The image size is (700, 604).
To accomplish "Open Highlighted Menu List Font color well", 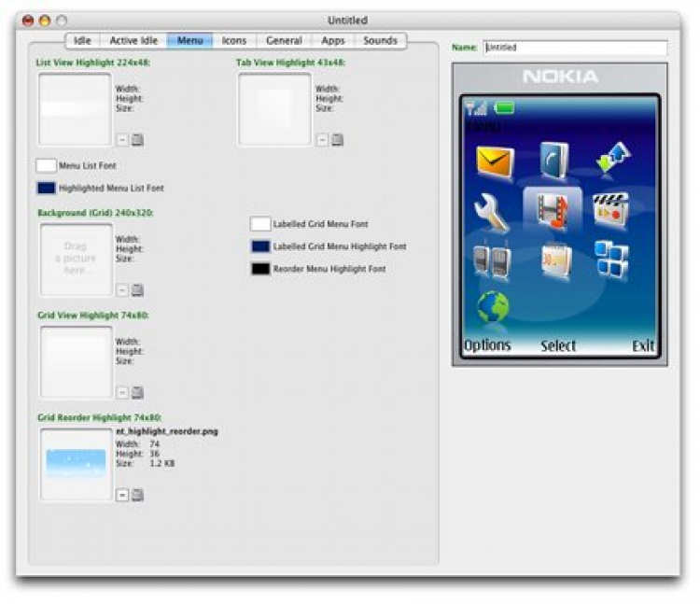I will [x=46, y=188].
